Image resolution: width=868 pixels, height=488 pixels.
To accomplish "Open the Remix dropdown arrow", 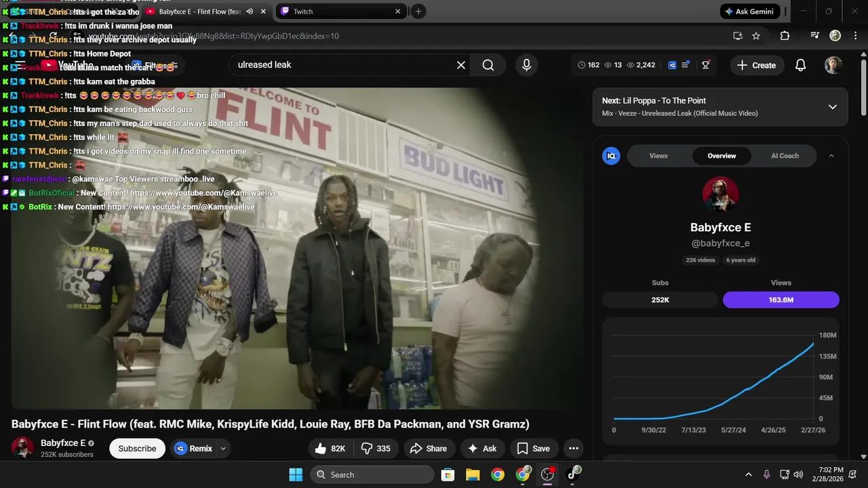I will (x=223, y=448).
